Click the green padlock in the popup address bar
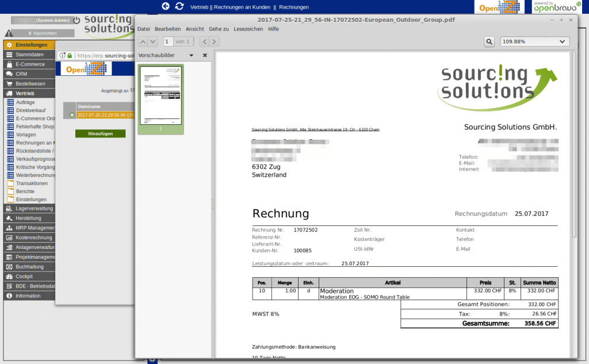The width and height of the screenshot is (589, 364). pos(70,56)
